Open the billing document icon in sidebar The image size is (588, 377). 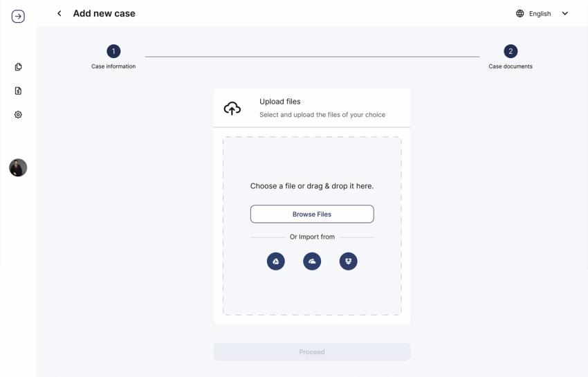click(18, 91)
